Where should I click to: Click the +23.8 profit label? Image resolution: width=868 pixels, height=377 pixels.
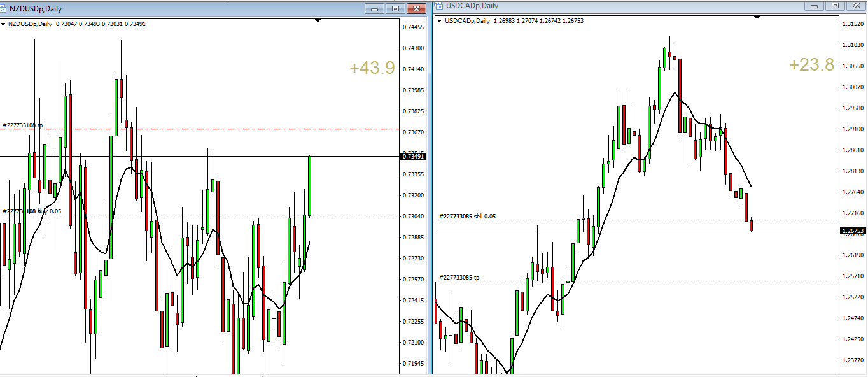coord(811,65)
